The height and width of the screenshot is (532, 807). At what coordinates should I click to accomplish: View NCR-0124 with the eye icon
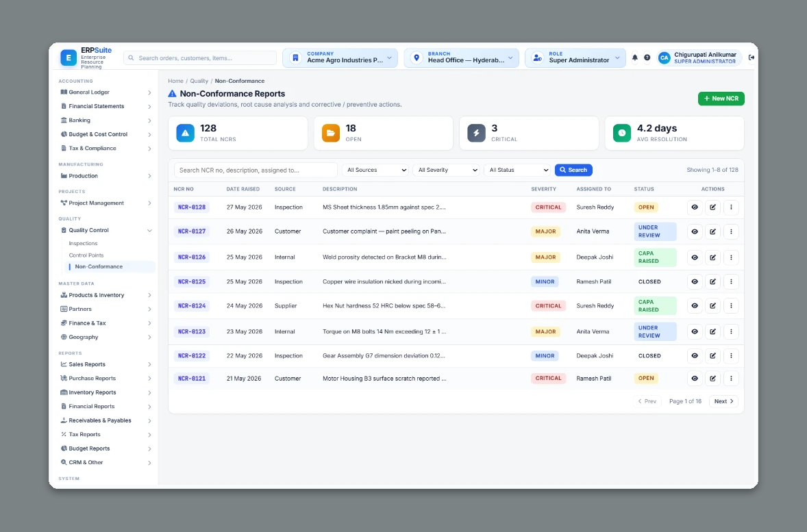tap(695, 305)
